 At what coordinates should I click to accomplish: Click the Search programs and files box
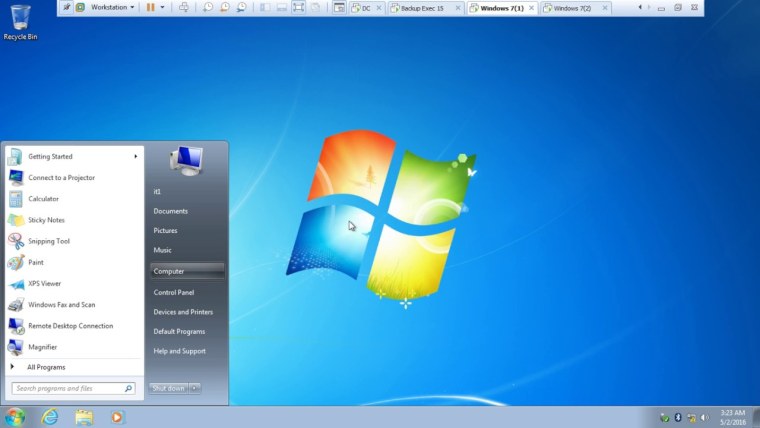pyautogui.click(x=68, y=388)
